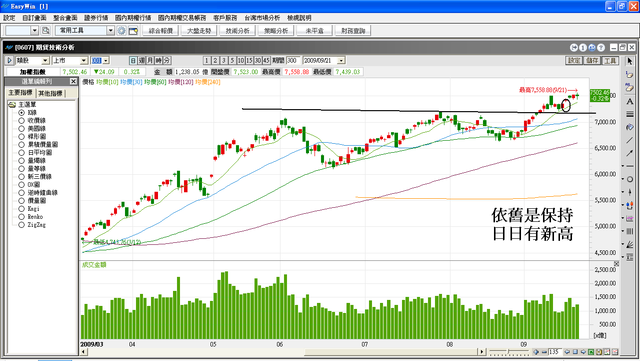Click the horizontal chart scrollbar track
Image resolution: width=640 pixels, height=361 pixels.
(282, 352)
